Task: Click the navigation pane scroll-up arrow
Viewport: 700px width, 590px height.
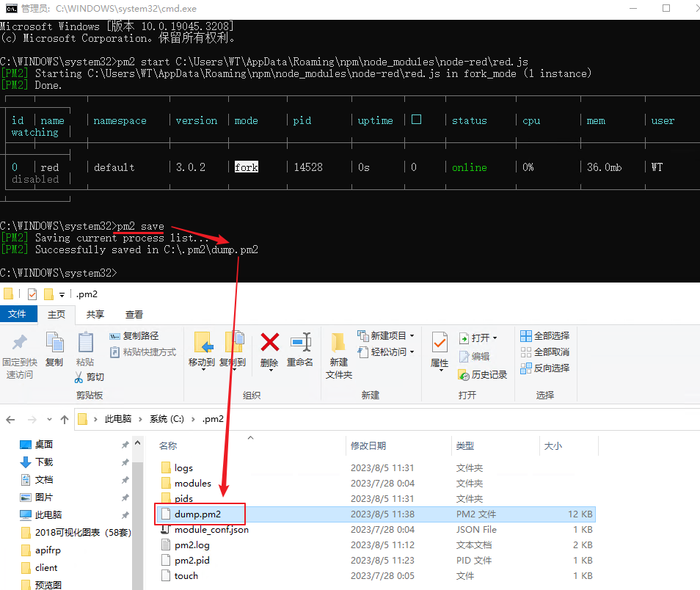Action: click(x=137, y=443)
